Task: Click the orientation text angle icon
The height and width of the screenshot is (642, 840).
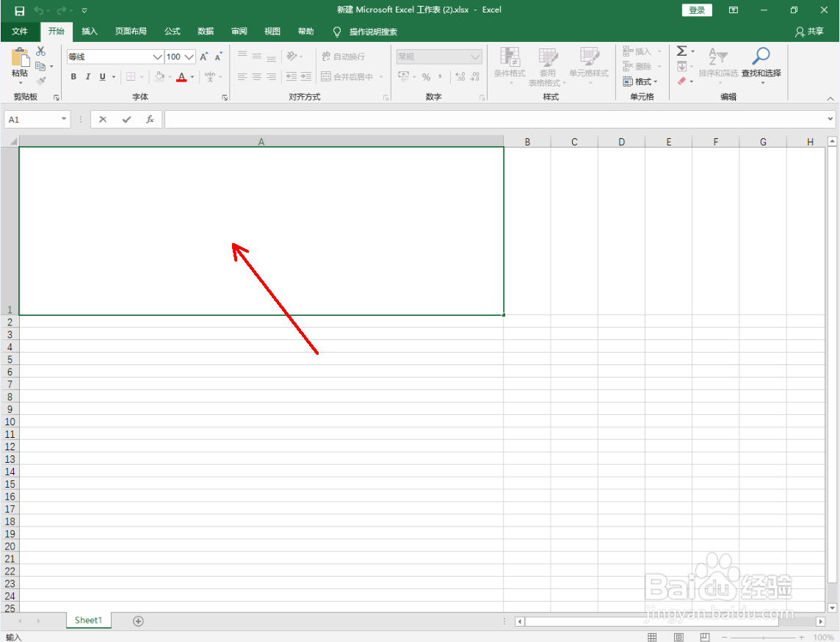Action: click(x=292, y=57)
